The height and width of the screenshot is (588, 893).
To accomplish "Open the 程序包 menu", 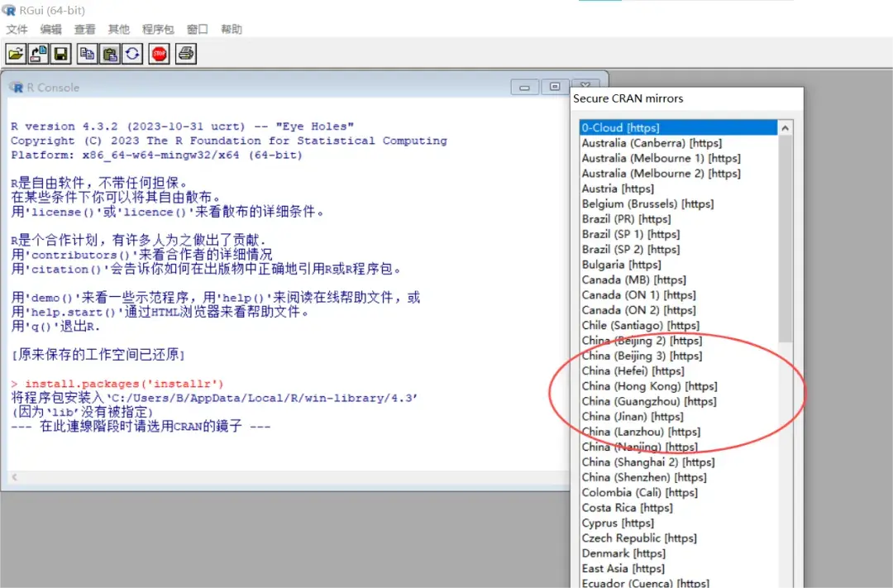I will (x=158, y=29).
